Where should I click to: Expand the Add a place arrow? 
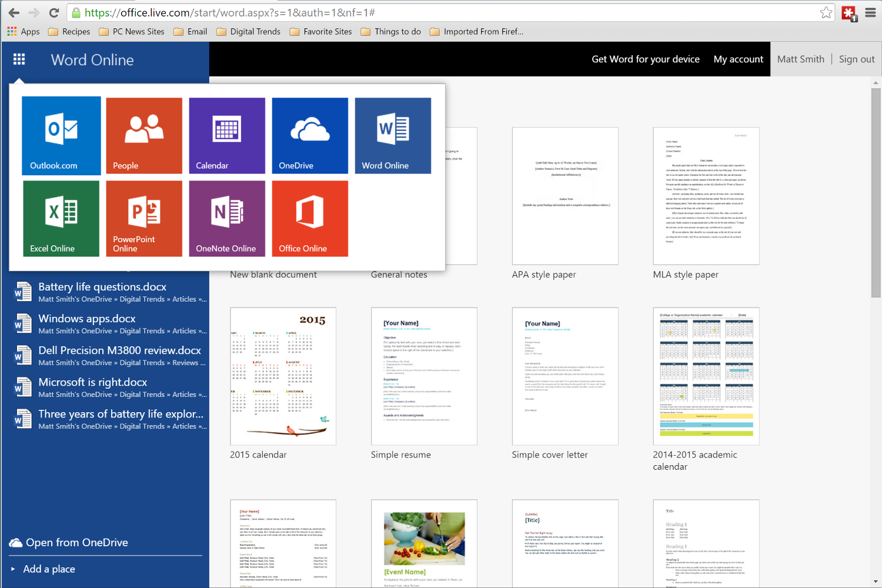tap(13, 569)
